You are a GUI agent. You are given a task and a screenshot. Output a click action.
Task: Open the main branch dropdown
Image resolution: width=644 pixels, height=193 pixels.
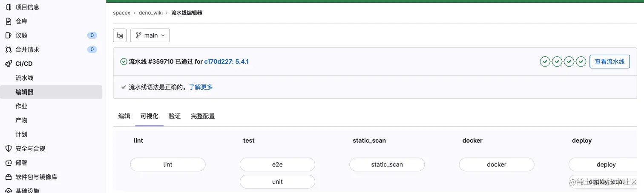click(150, 35)
